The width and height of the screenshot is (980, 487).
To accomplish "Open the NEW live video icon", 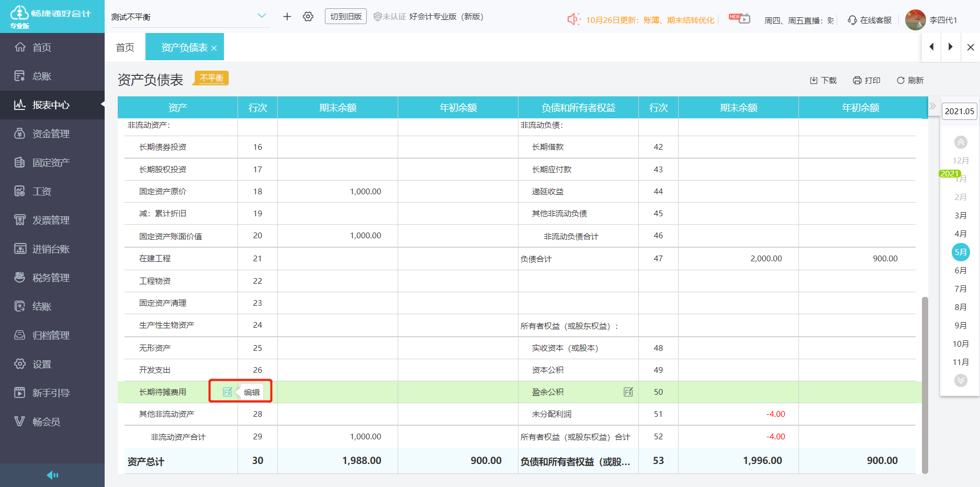I will (739, 19).
